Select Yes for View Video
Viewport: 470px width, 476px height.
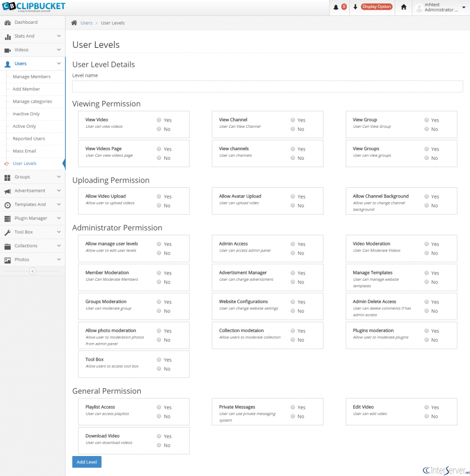pos(159,120)
